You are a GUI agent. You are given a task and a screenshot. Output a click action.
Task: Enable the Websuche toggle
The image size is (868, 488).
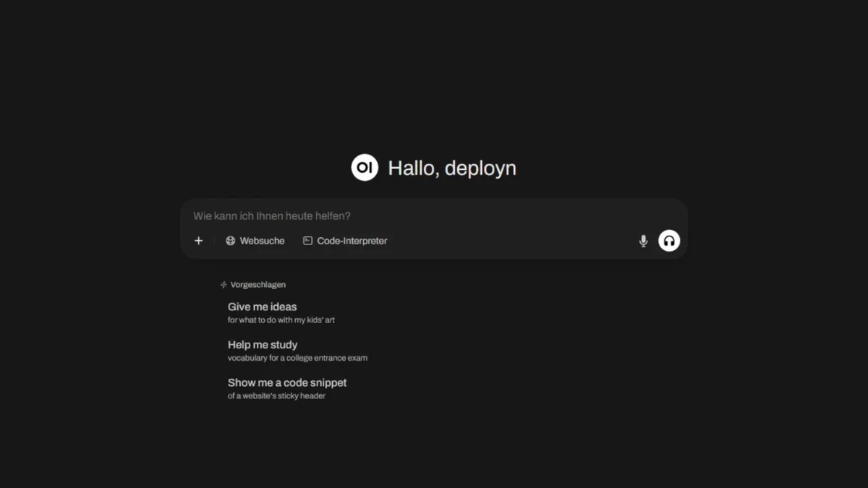(255, 241)
